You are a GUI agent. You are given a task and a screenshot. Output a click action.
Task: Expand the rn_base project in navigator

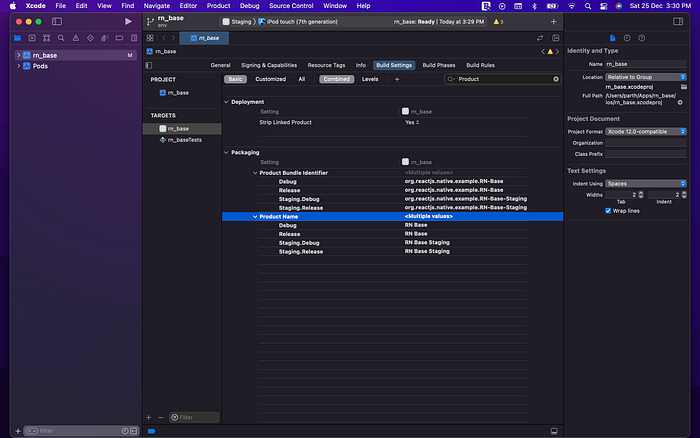coord(18,55)
